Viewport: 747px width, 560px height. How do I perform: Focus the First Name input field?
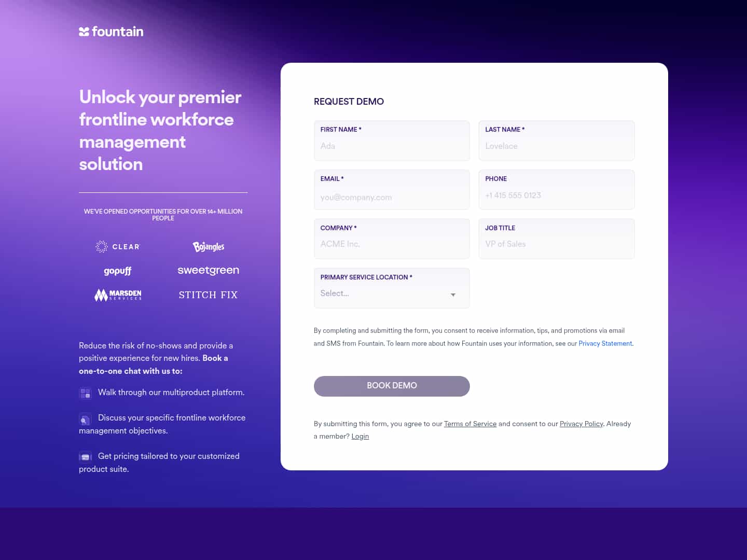pos(392,146)
